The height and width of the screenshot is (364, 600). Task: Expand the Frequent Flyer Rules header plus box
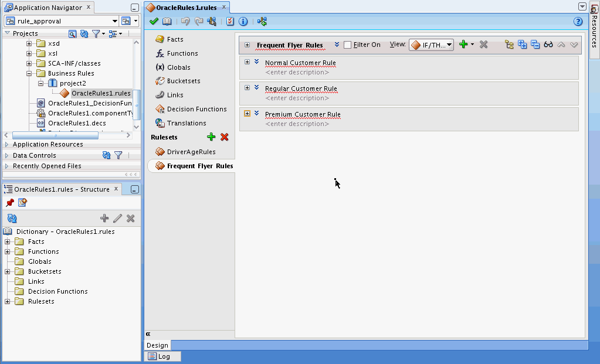tap(247, 45)
